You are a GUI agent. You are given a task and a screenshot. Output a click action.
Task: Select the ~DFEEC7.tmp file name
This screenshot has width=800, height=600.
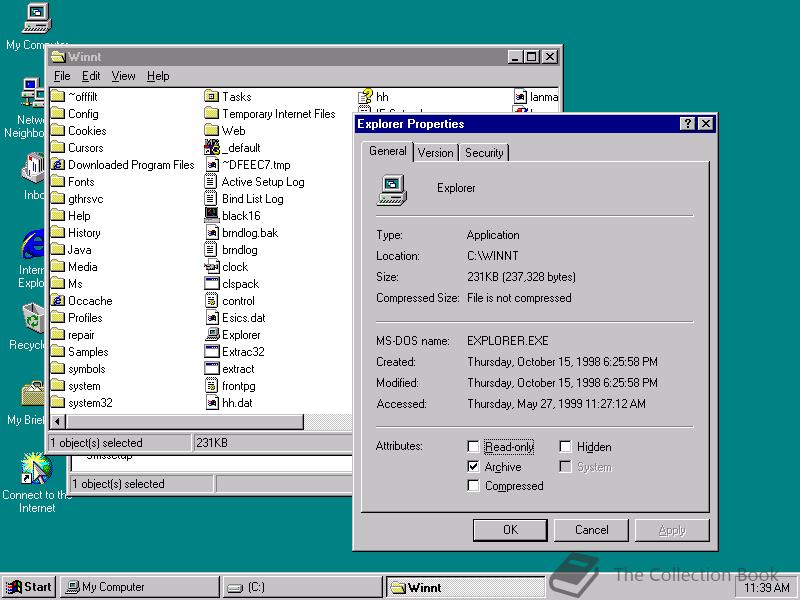point(256,165)
